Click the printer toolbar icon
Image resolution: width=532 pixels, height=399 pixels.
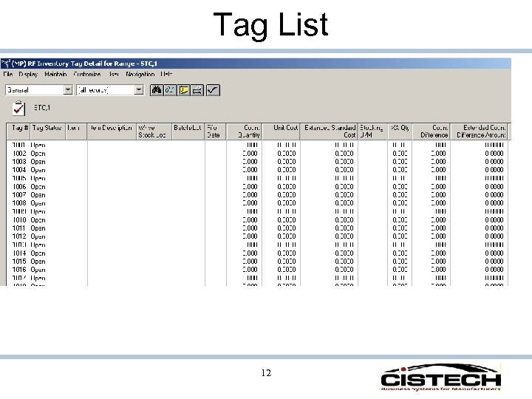click(x=197, y=90)
